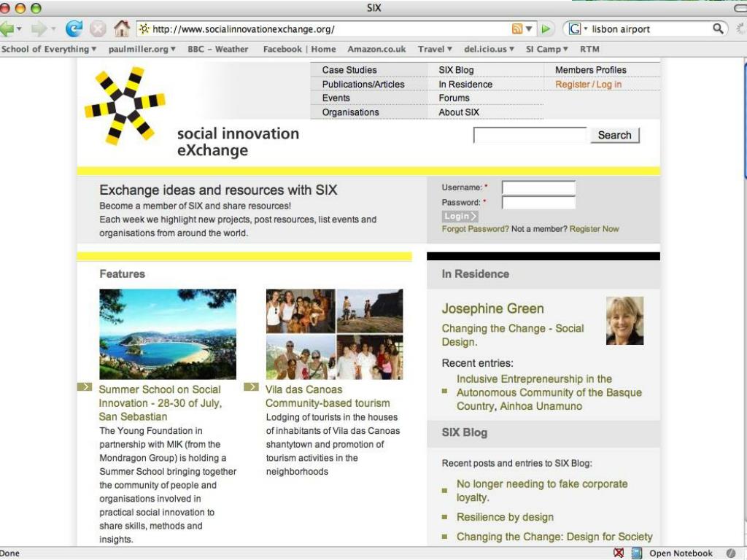Click the Username input field
747x560 pixels.
tap(539, 187)
